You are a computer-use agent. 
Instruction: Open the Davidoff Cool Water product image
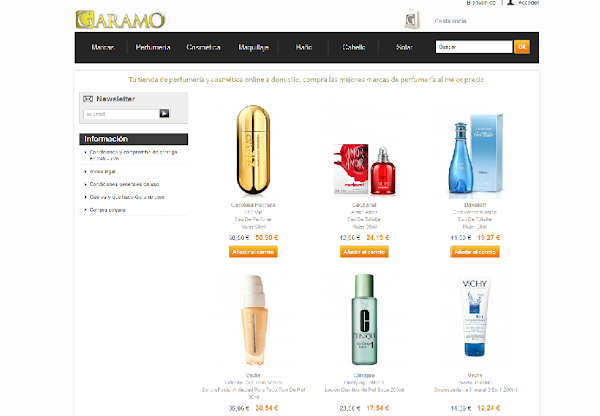click(475, 153)
